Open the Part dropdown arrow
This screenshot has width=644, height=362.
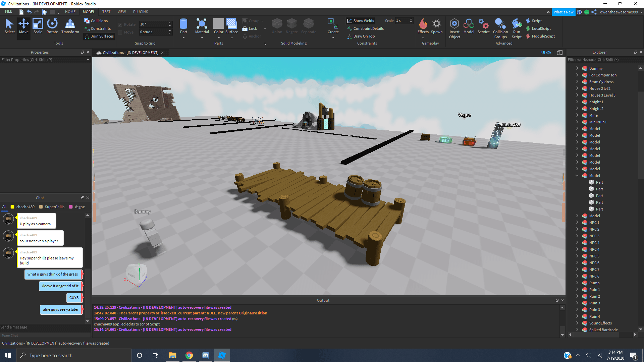[183, 38]
